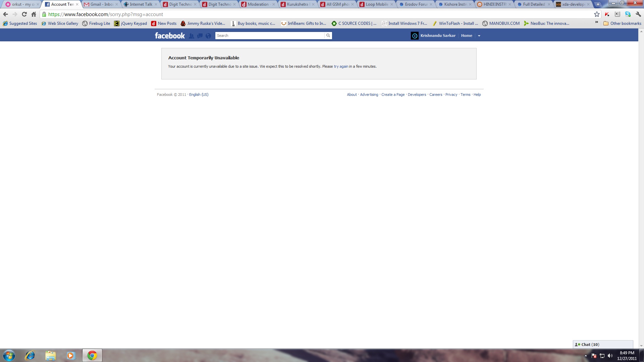This screenshot has width=644, height=362.
Task: Launch Internet Explorer from the taskbar
Action: [x=30, y=355]
